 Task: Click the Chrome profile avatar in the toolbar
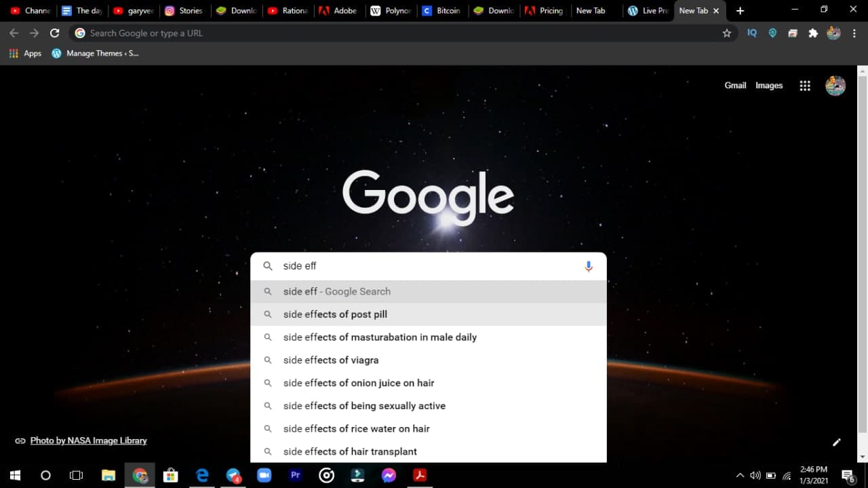coord(834,33)
